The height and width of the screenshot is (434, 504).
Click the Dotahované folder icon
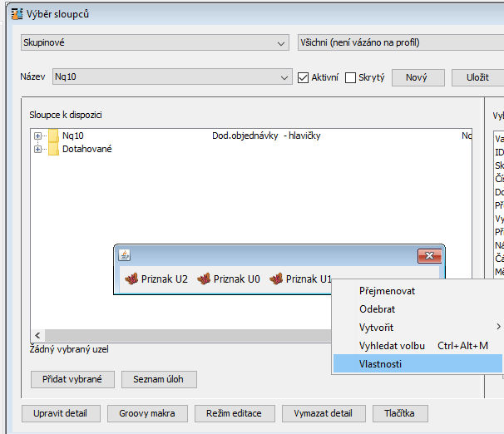tap(53, 149)
